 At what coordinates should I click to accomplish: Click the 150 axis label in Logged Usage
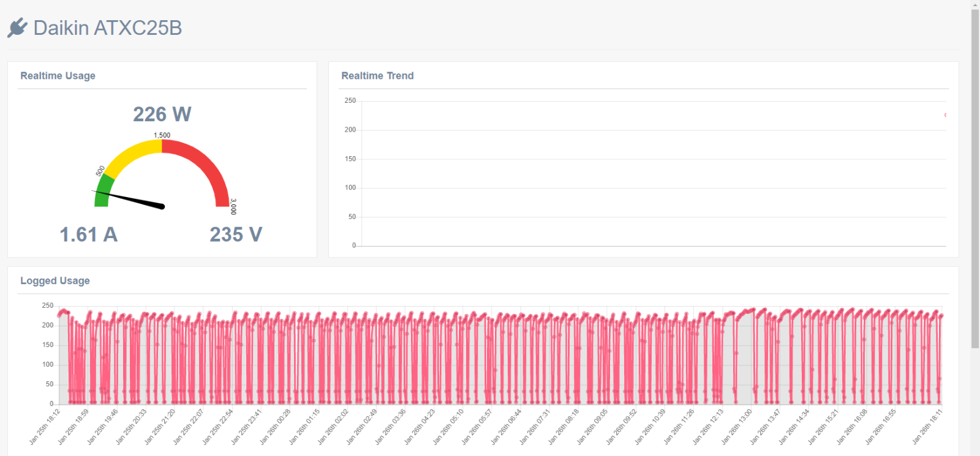tap(47, 345)
